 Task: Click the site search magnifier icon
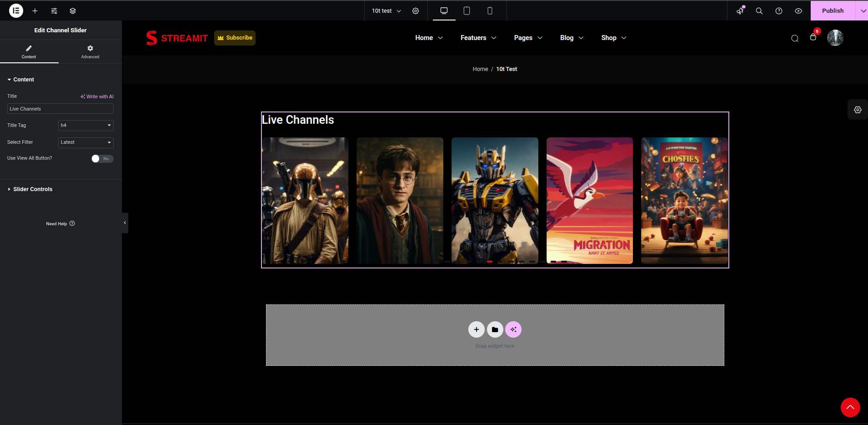pyautogui.click(x=795, y=38)
